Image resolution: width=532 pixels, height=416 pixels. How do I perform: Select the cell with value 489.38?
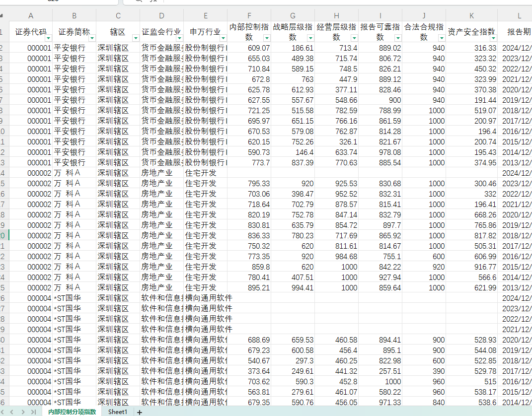coord(293,58)
